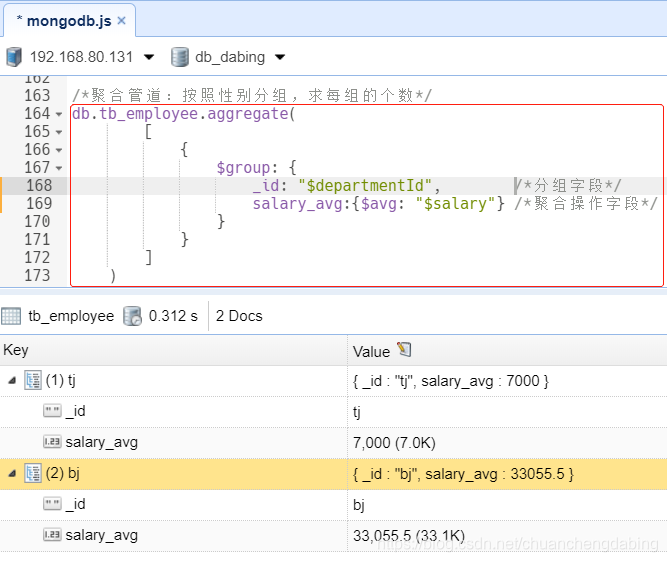Click number type icon of bj salary_avg
Screen dimensions: 667x562
pyautogui.click(x=52, y=535)
